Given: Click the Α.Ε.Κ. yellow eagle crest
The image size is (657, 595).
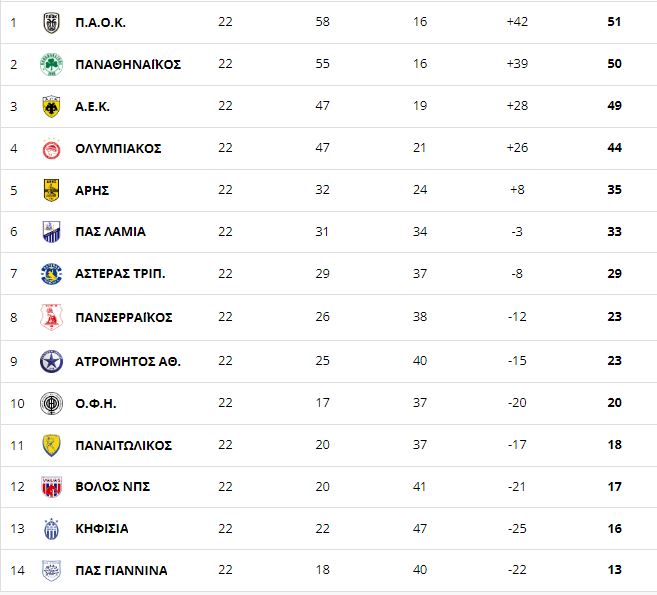Looking at the screenshot, I should click(x=52, y=106).
